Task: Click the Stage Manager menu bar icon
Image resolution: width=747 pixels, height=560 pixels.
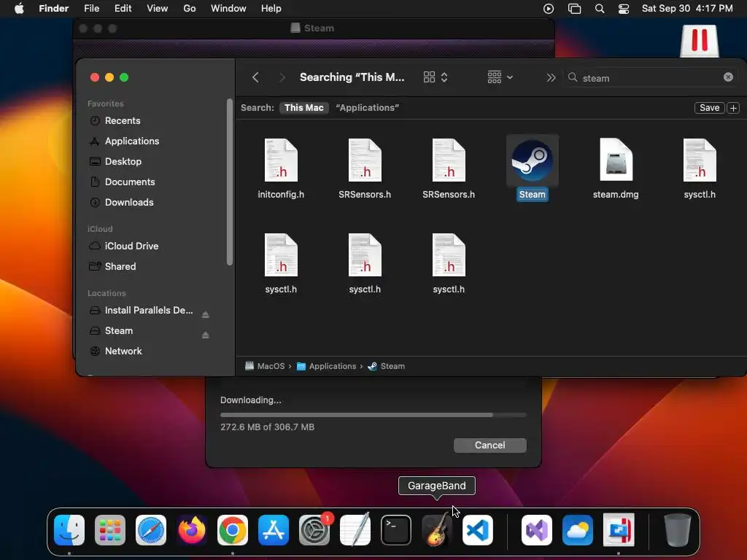Action: (x=575, y=9)
